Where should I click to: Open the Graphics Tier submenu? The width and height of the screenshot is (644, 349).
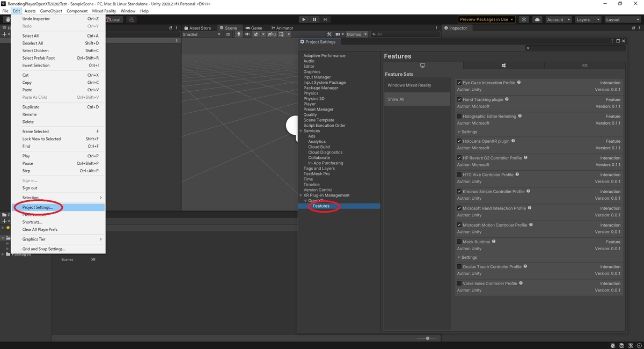tap(58, 239)
